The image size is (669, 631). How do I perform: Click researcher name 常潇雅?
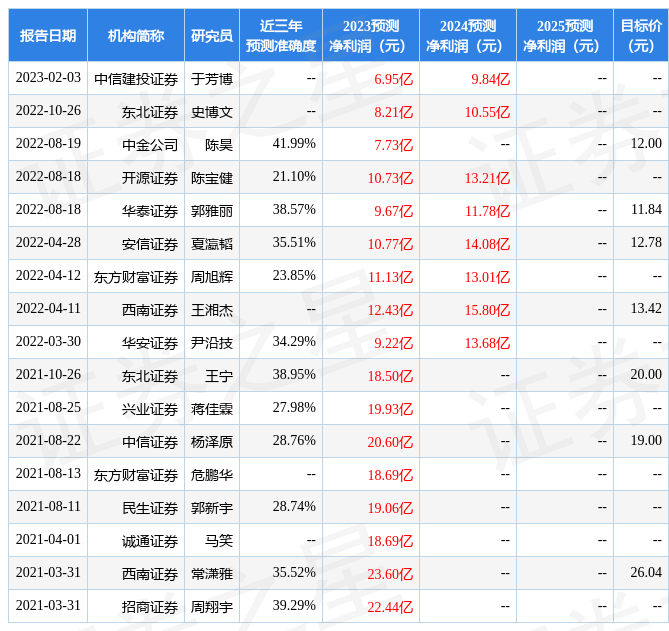[212, 574]
